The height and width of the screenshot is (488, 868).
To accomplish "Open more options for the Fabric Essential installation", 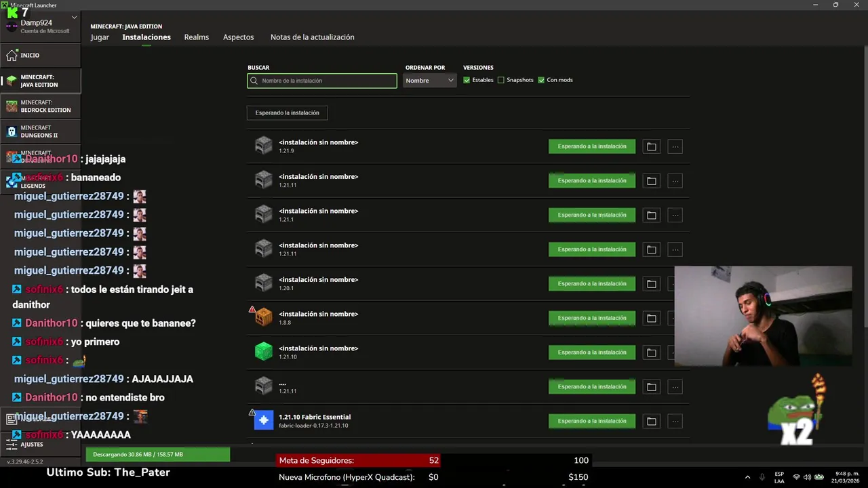I will click(x=675, y=421).
